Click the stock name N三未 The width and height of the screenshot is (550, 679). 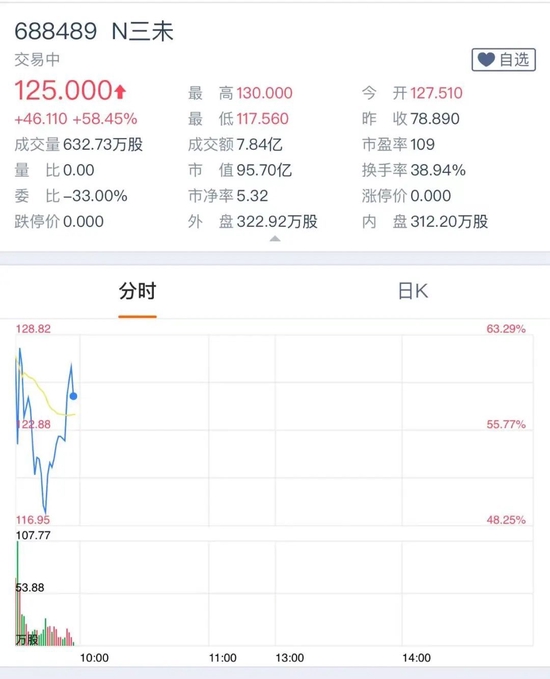click(x=142, y=31)
